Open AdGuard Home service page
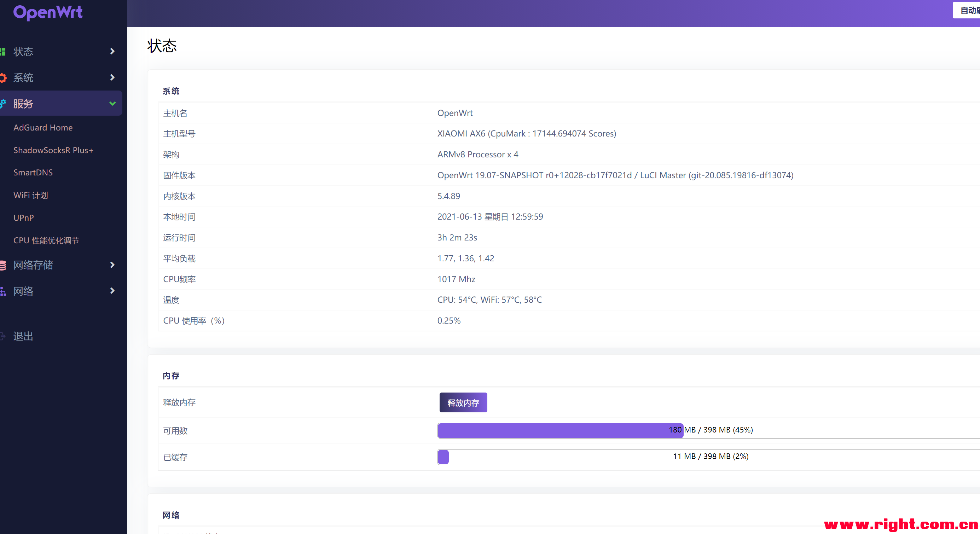The height and width of the screenshot is (534, 980). tap(43, 128)
